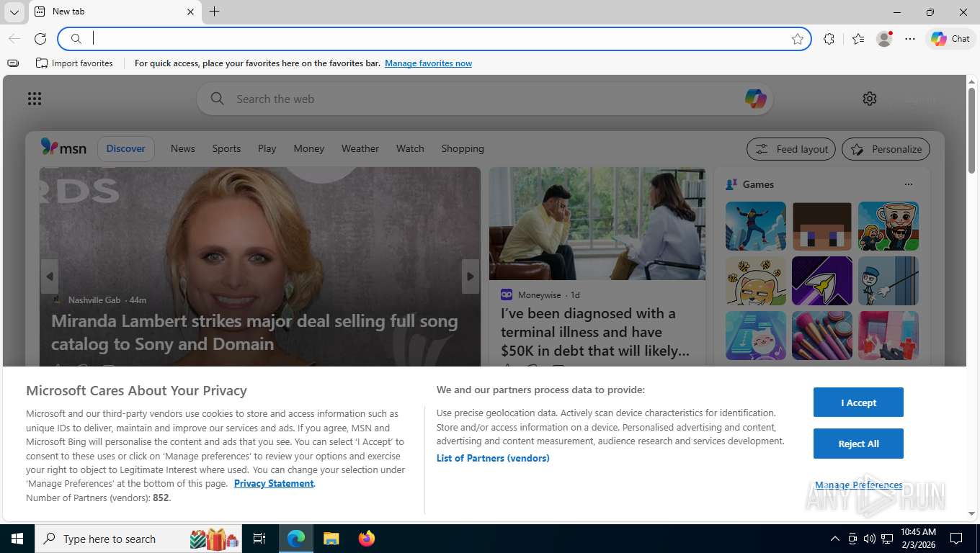
Task: Click the msn logo
Action: point(63,148)
